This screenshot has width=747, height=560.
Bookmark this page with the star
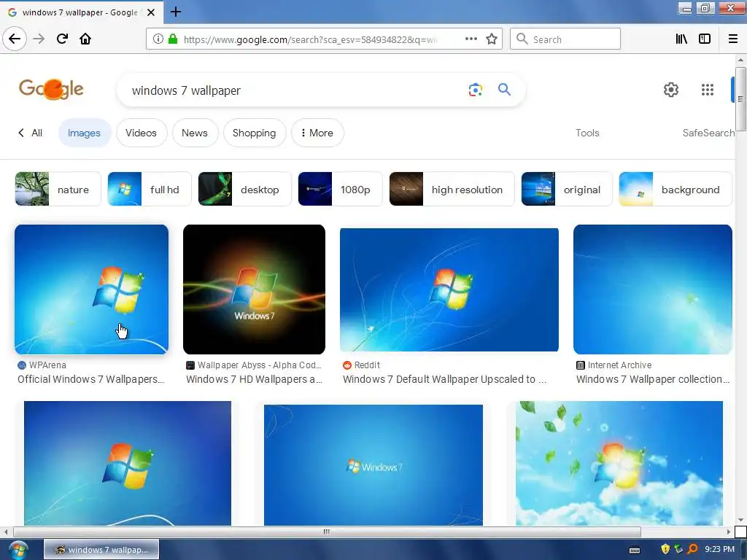click(x=492, y=39)
